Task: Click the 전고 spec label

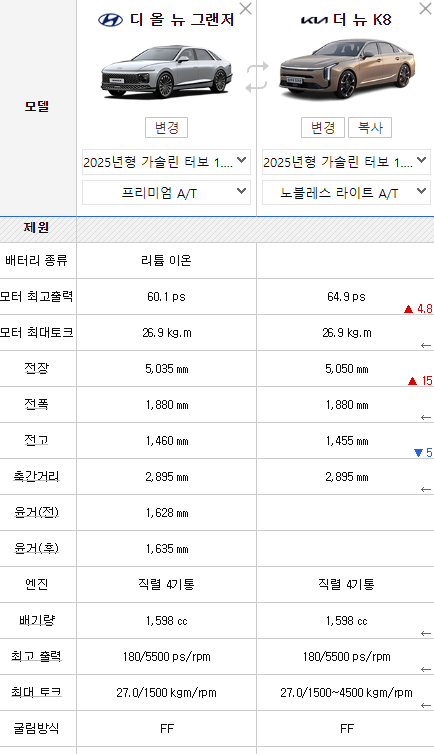Action: 37,440
